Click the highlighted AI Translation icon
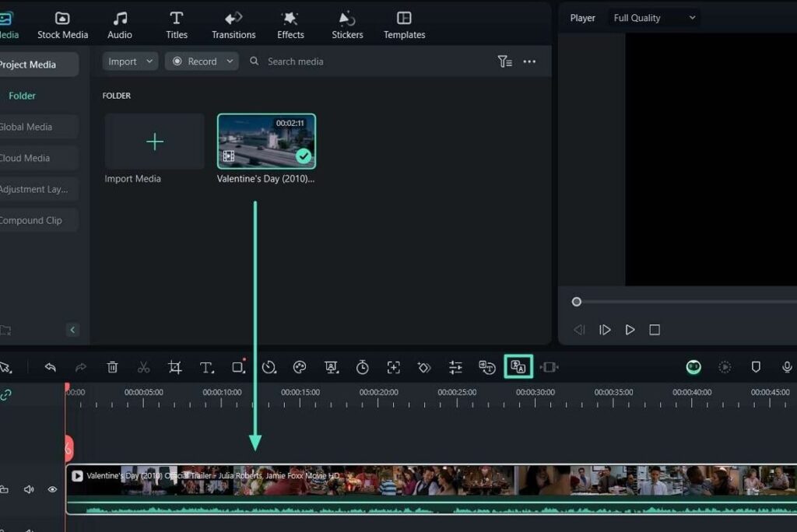Screen dimensions: 797x532 (518, 366)
